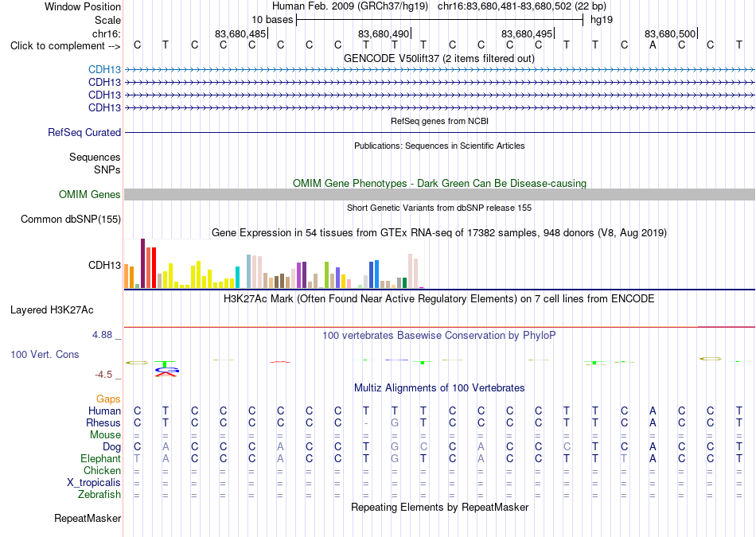Click the RepeatMasker track label
Viewport: 756px width, 537px height.
coord(88,518)
